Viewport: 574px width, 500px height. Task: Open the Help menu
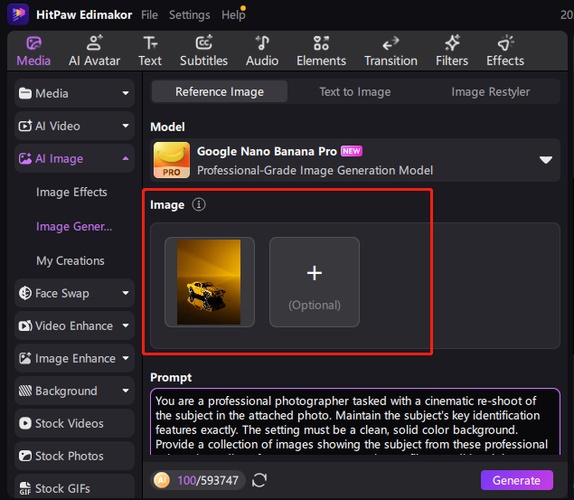(233, 15)
